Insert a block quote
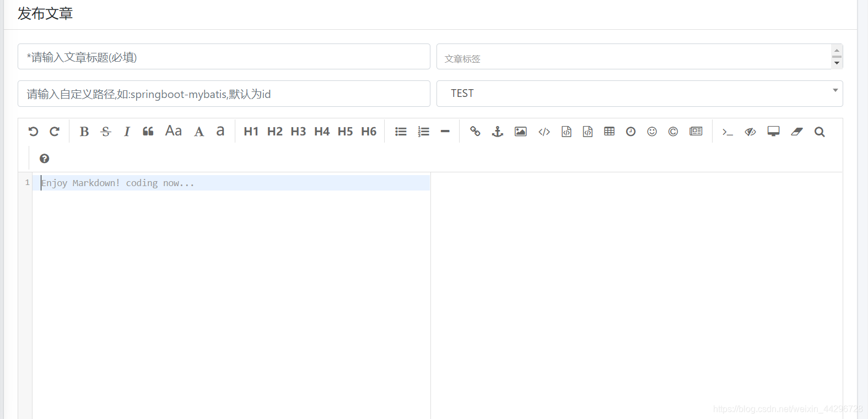The height and width of the screenshot is (419, 868). click(x=148, y=132)
